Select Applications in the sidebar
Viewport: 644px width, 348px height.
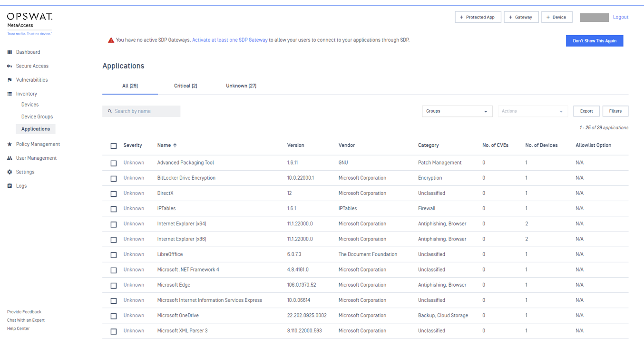tap(36, 129)
